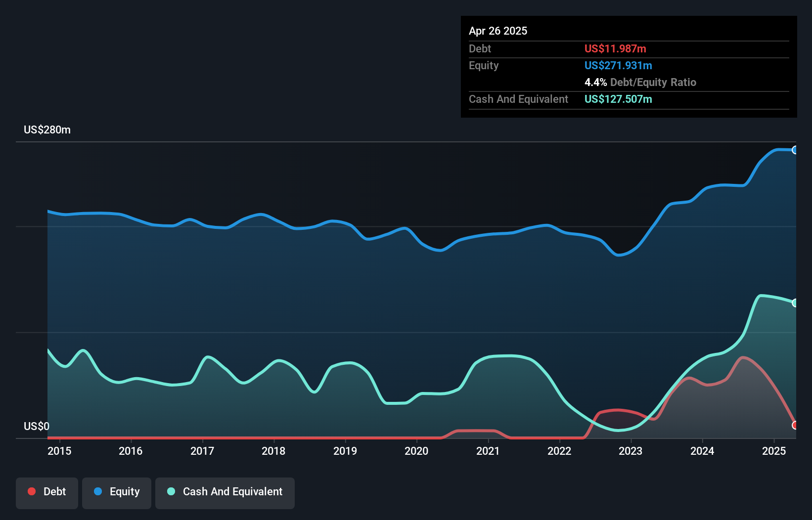Toggle the Cash And Equivalent legend item
Screen dimensions: 812x520
pyautogui.click(x=225, y=492)
